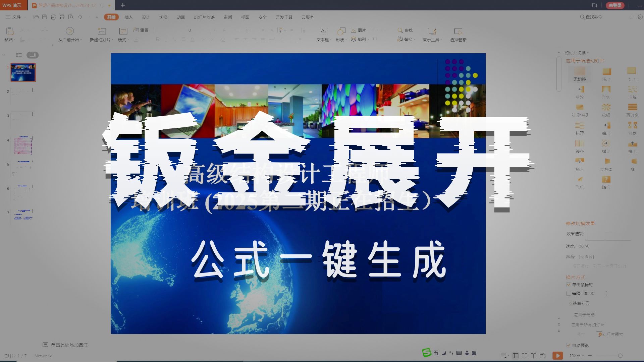This screenshot has width=644, height=362.
Task: Expand the Arrange (排列) dropdown arrow
Action: pyautogui.click(x=368, y=39)
